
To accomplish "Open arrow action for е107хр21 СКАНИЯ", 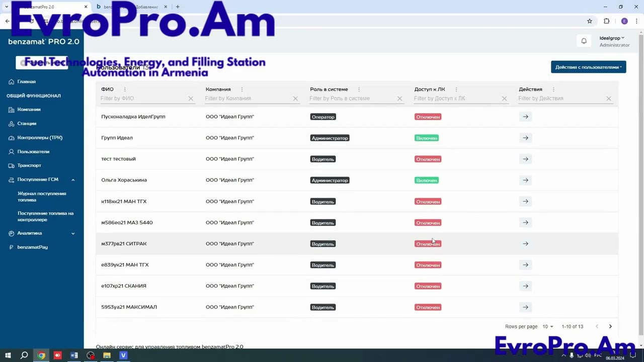I will [525, 286].
